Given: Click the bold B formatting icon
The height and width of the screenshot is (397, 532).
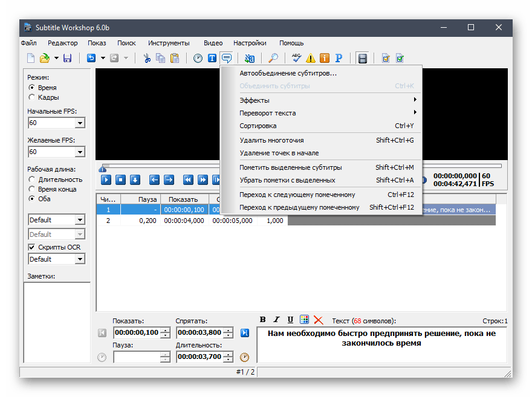Looking at the screenshot, I should tap(263, 320).
